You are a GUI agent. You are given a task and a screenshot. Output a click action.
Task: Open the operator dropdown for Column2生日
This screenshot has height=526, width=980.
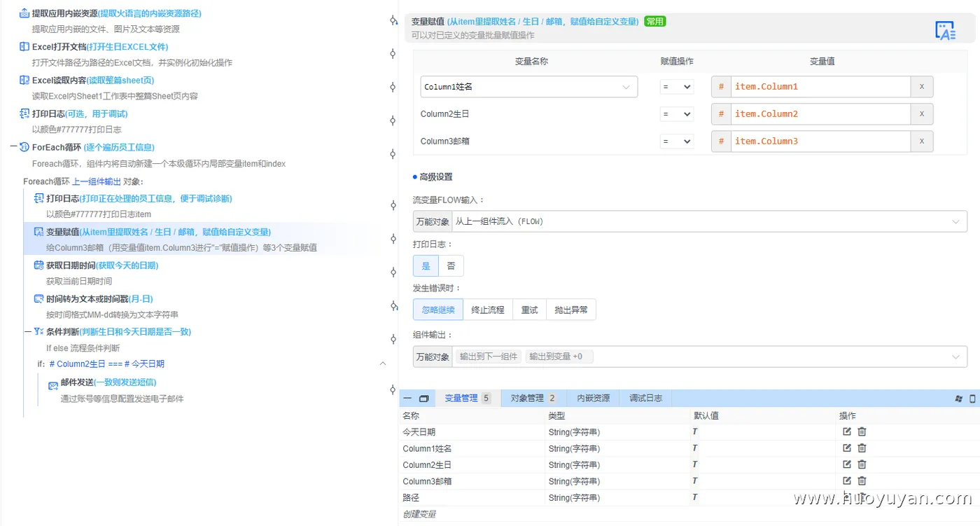tap(677, 114)
